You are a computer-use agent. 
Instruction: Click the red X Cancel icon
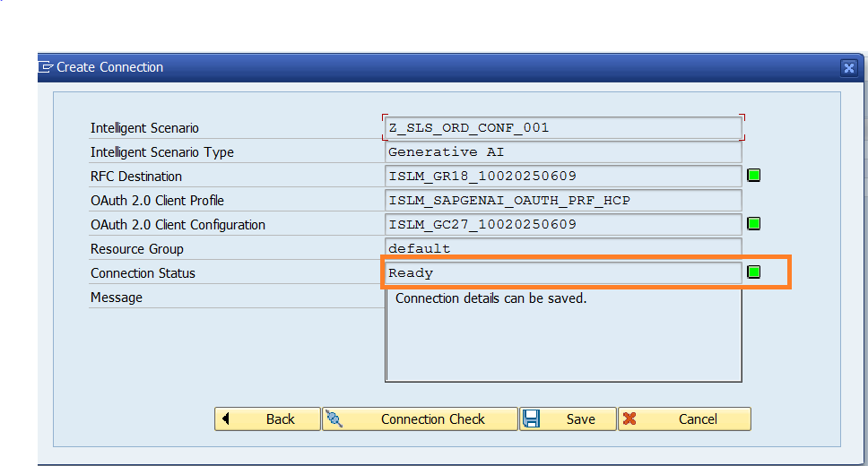coord(629,419)
